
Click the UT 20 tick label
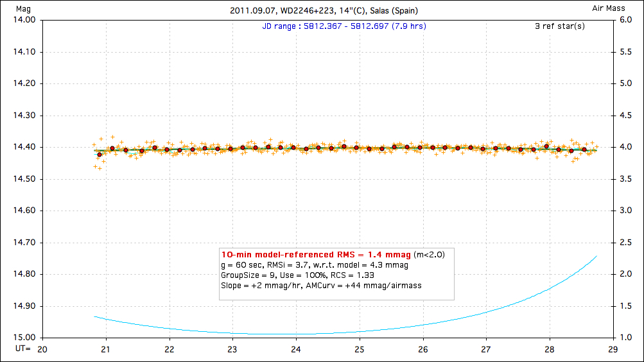tap(42, 349)
